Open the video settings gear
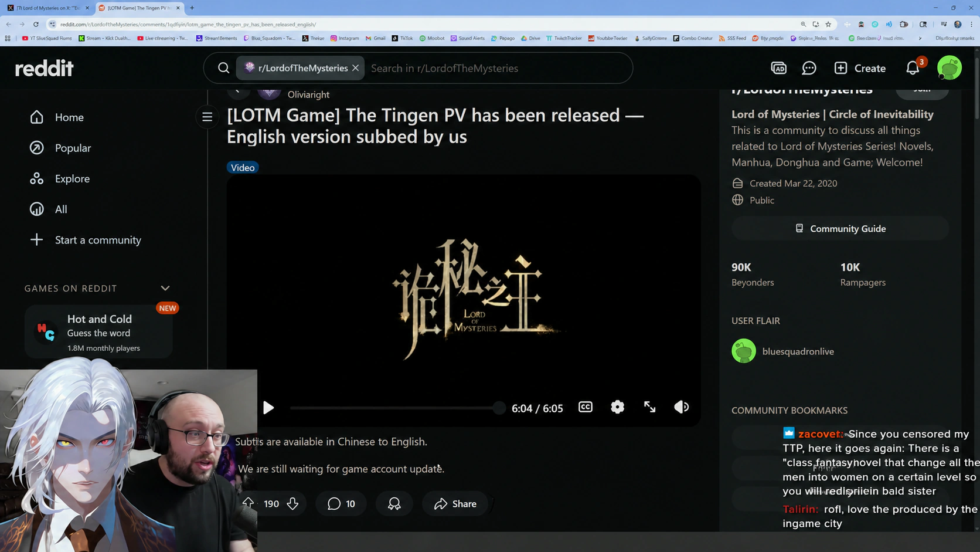This screenshot has height=552, width=980. pos(617,407)
